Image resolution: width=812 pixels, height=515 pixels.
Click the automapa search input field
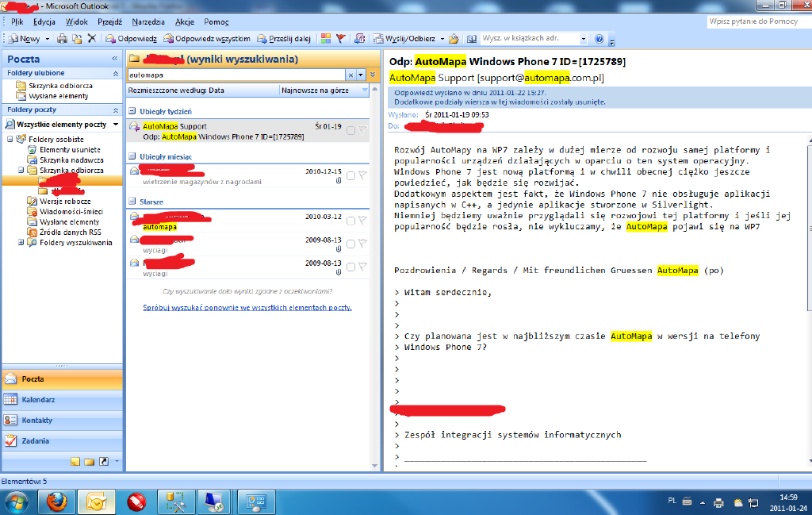(x=236, y=75)
